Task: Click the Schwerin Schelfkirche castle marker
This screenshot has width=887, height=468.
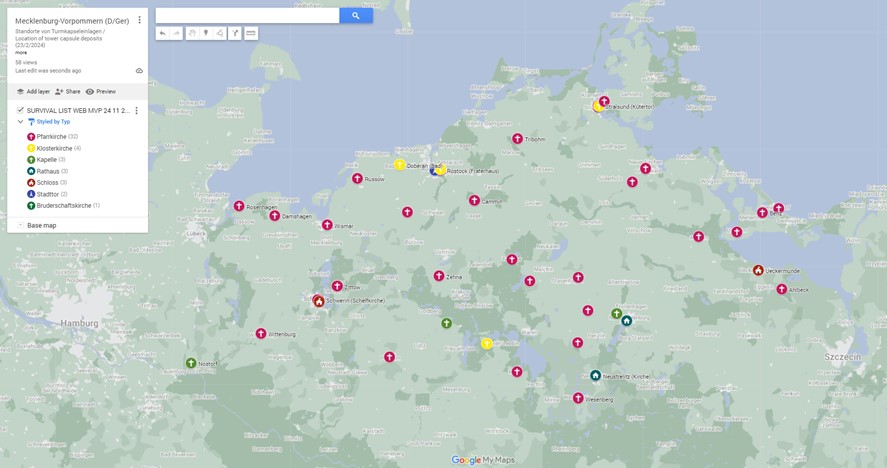Action: coord(319,300)
